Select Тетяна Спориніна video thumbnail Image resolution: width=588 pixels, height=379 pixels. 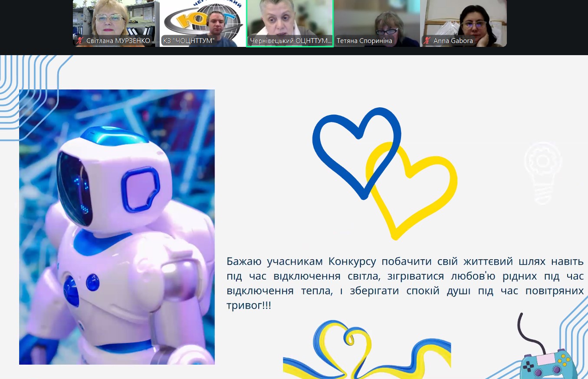coord(376,20)
